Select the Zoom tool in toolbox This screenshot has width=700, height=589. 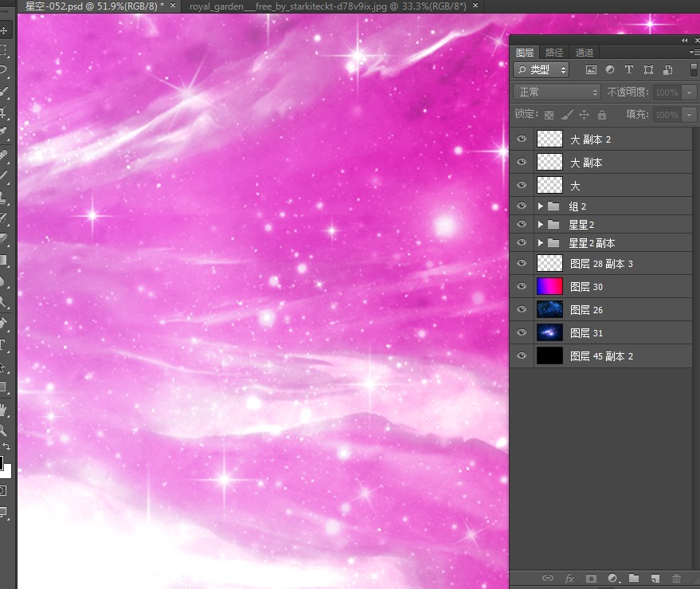[2, 430]
